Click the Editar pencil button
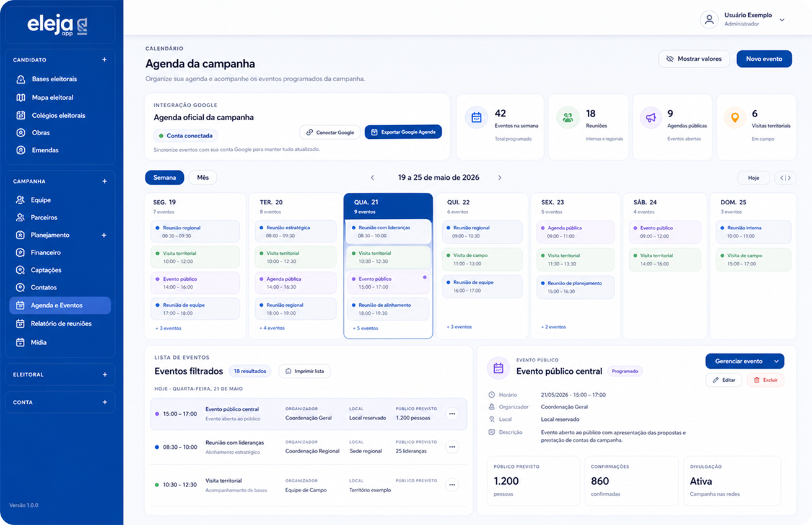812x525 pixels. pyautogui.click(x=723, y=380)
